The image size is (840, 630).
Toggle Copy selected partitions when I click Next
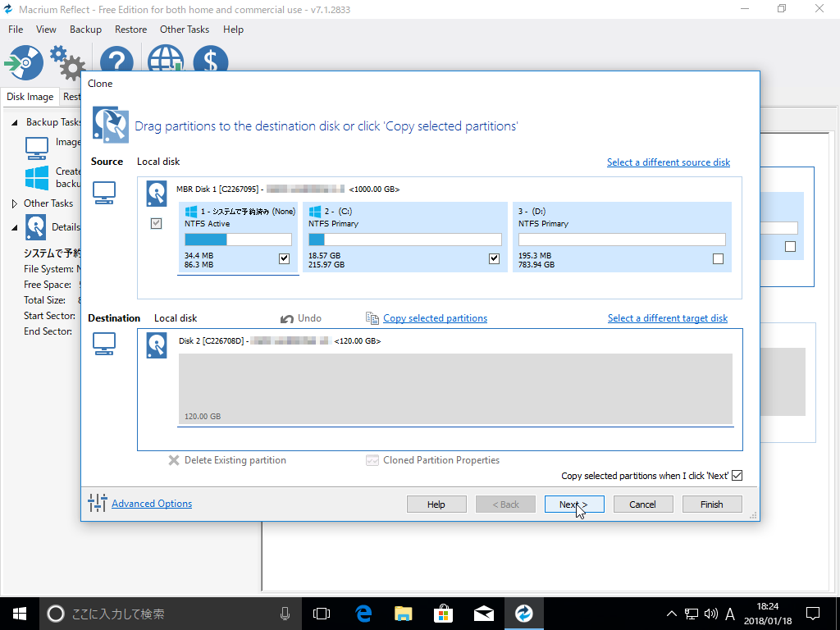(x=737, y=475)
